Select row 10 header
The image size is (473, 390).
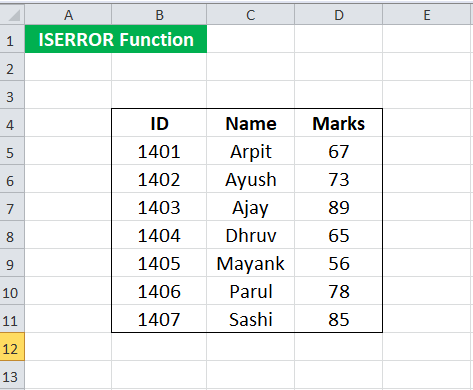(x=12, y=291)
